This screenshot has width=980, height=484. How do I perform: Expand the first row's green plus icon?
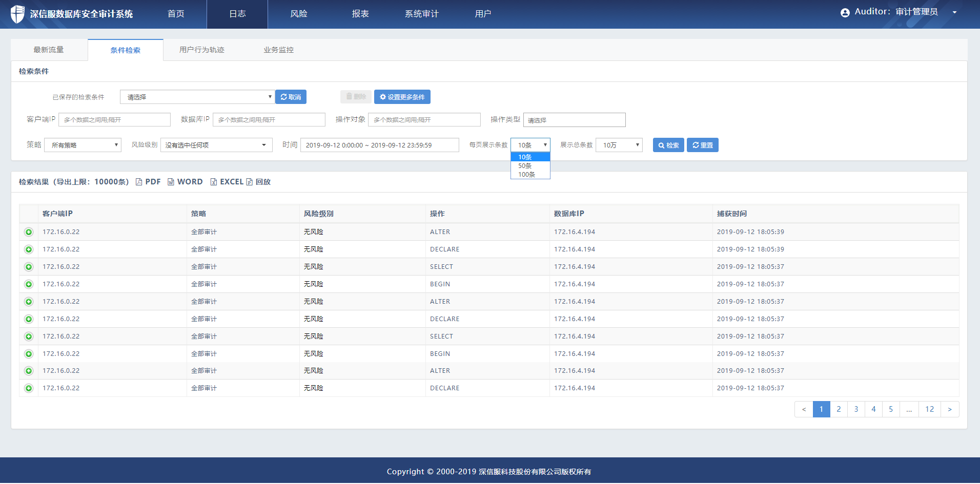coord(29,233)
